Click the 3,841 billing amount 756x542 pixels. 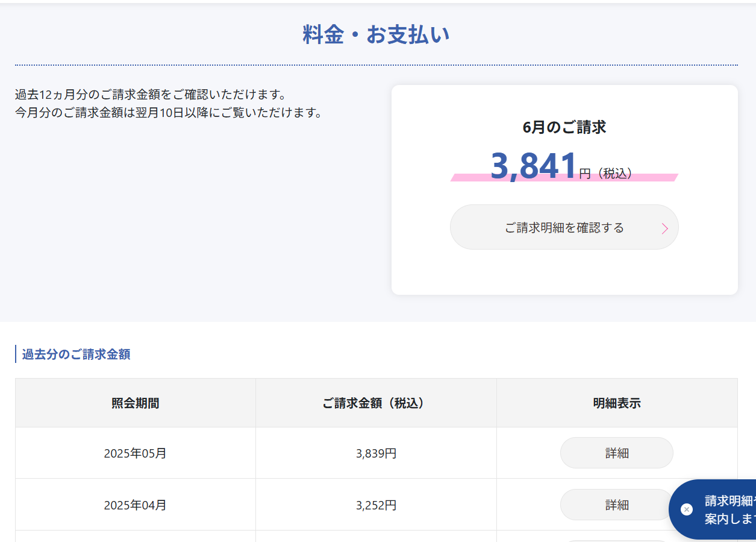(x=534, y=166)
